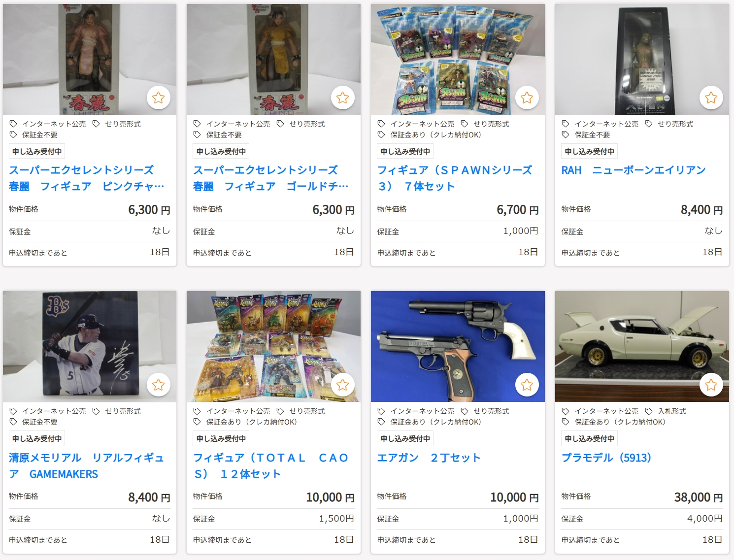The height and width of the screenshot is (560, 734).
Task: Open RAH ニューボーンエイリアン listing link
Action: pyautogui.click(x=634, y=170)
